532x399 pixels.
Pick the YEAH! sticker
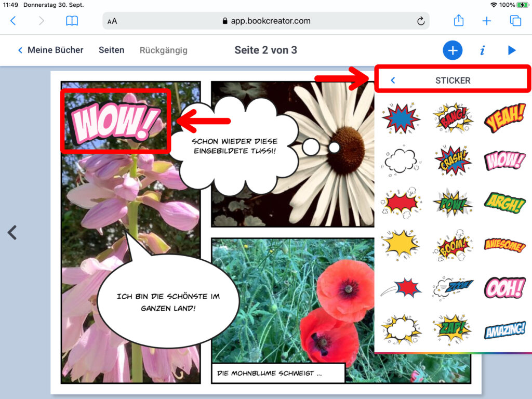click(504, 117)
